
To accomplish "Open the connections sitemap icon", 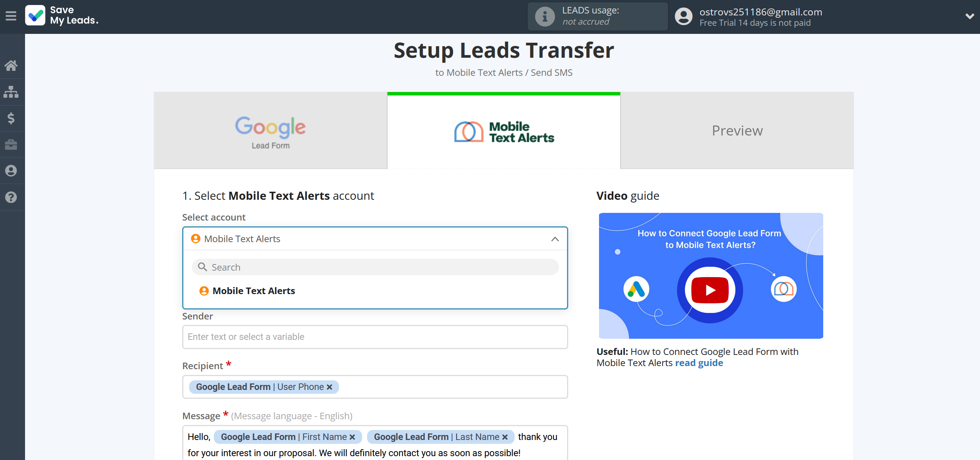I will pyautogui.click(x=11, y=92).
